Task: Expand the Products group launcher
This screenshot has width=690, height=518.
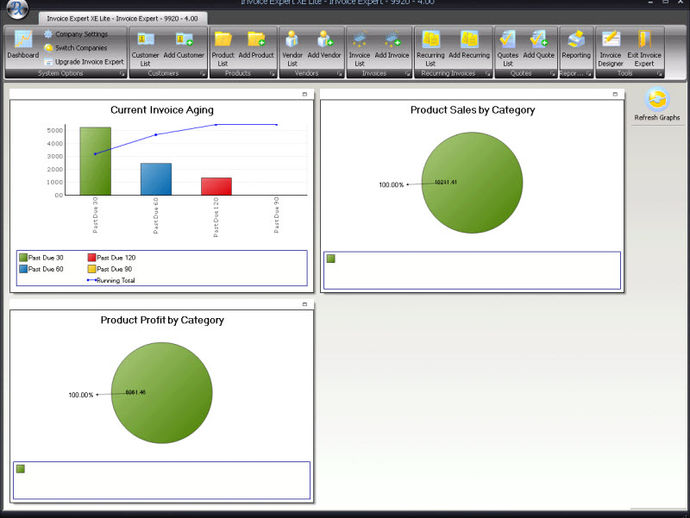Action: [272, 74]
